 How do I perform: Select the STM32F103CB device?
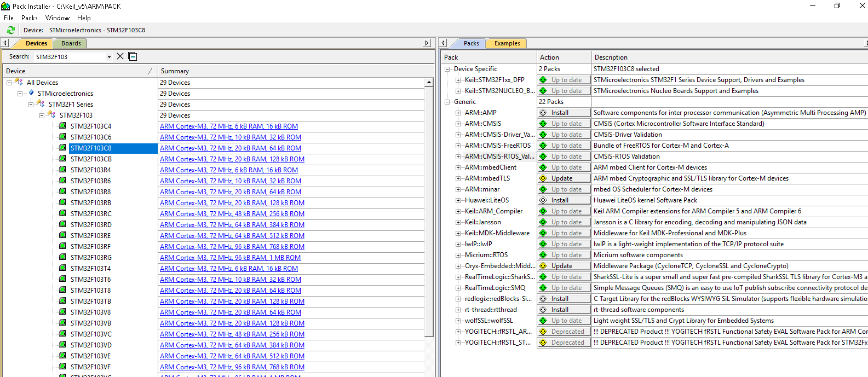click(x=91, y=159)
